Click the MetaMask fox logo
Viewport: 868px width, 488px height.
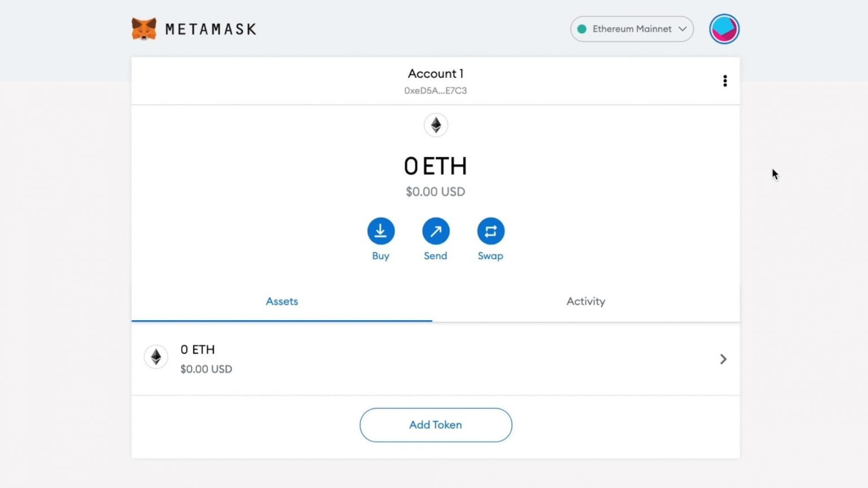coord(144,29)
